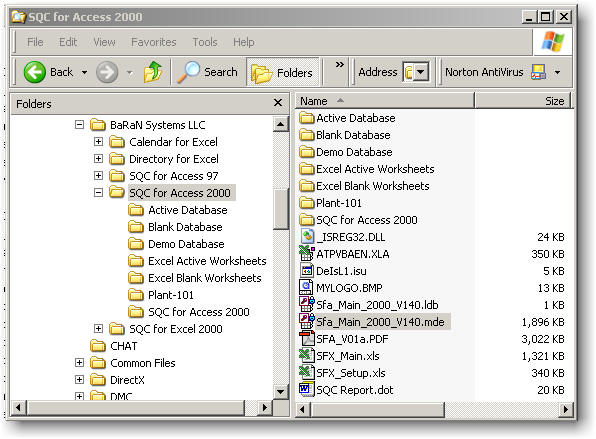Open the Favorites menu
The height and width of the screenshot is (439, 596).
click(154, 42)
